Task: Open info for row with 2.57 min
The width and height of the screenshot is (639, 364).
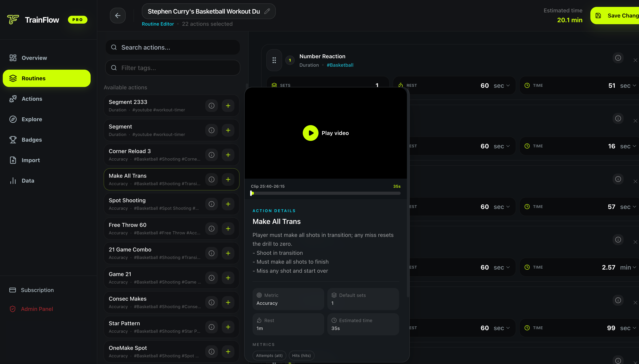Action: coord(618,240)
